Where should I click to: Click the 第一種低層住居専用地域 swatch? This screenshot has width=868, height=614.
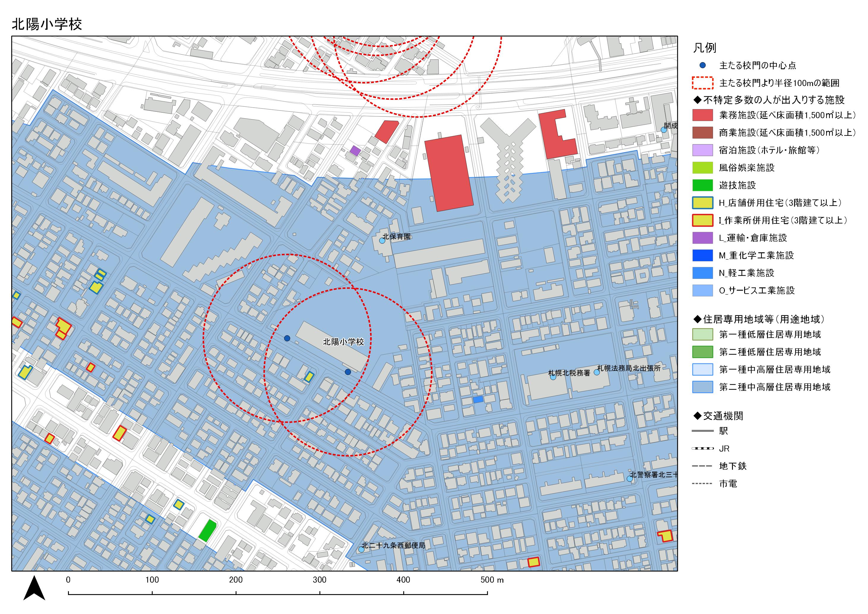702,334
